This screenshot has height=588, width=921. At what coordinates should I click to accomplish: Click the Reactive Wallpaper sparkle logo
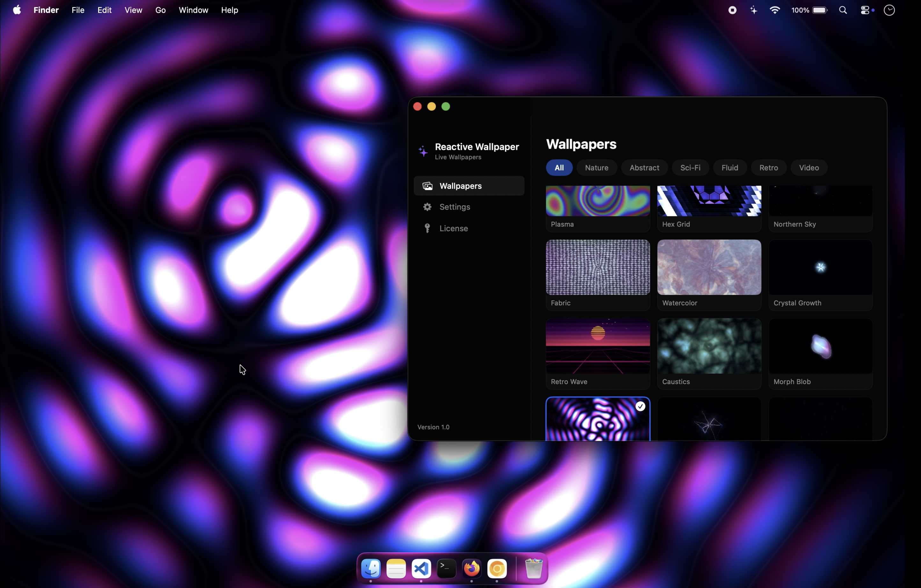pos(423,151)
